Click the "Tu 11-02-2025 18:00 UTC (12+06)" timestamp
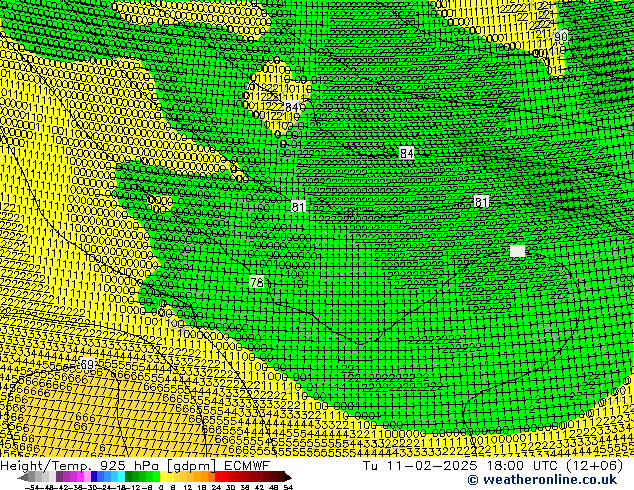The width and height of the screenshot is (634, 490). click(493, 466)
